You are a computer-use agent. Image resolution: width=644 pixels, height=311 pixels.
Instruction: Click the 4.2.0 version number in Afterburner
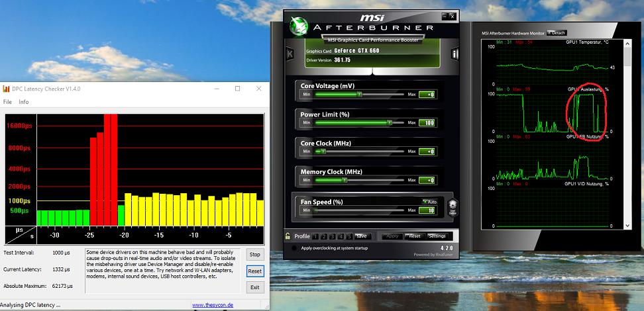(447, 248)
